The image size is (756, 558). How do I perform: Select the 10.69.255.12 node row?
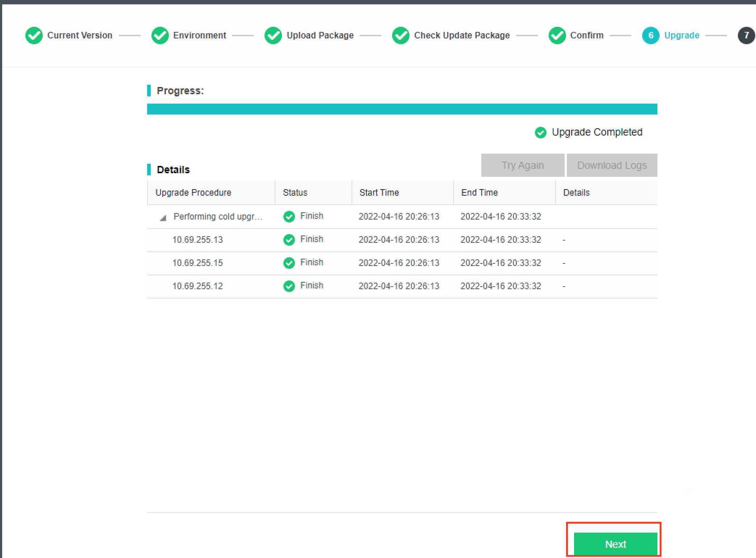click(x=402, y=287)
